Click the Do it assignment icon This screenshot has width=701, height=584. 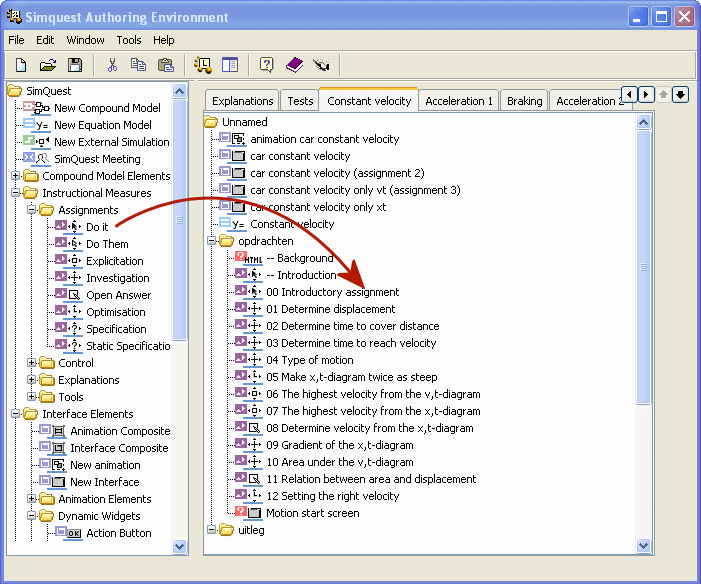[x=68, y=226]
